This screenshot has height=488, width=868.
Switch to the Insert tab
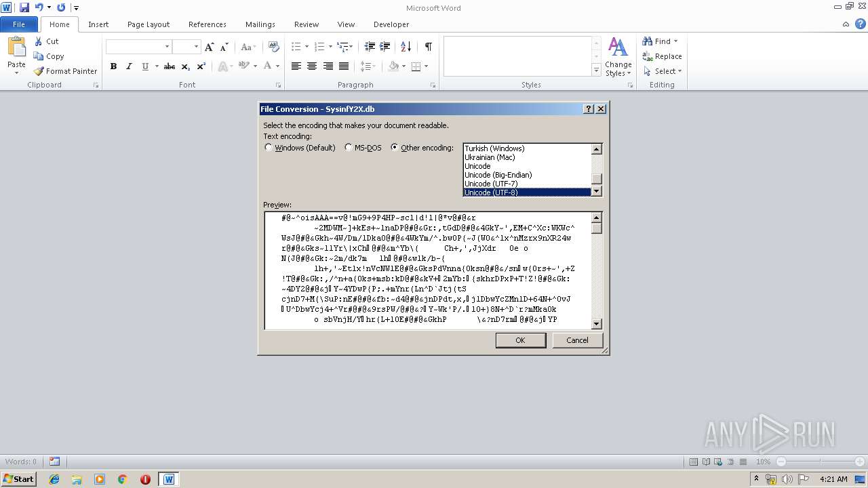pos(98,24)
